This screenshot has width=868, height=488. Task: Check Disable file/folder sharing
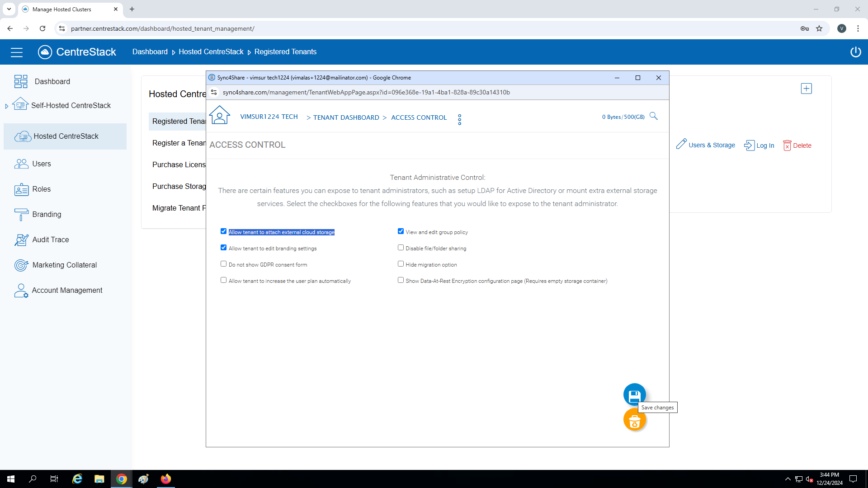[x=401, y=248]
